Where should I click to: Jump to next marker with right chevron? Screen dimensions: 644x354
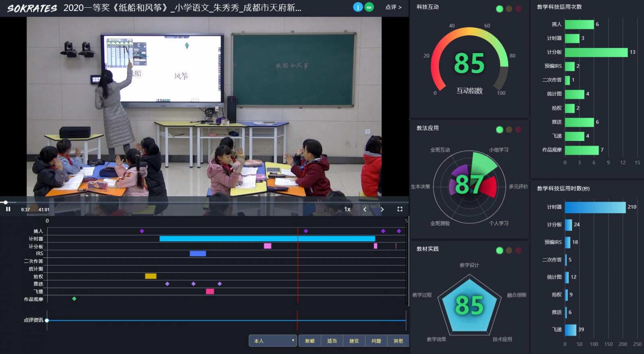point(382,209)
